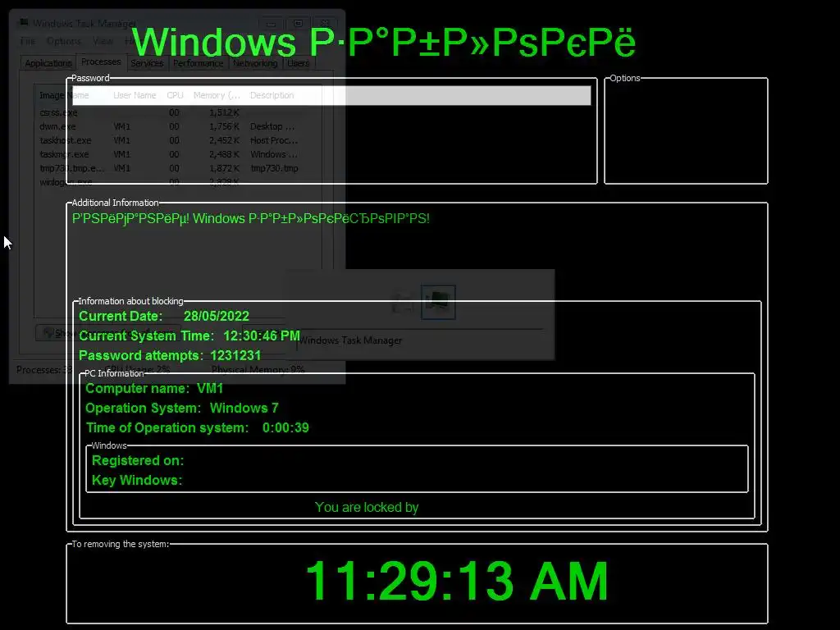Select the dwm.exe process row
This screenshot has height=630, width=840.
(177, 126)
